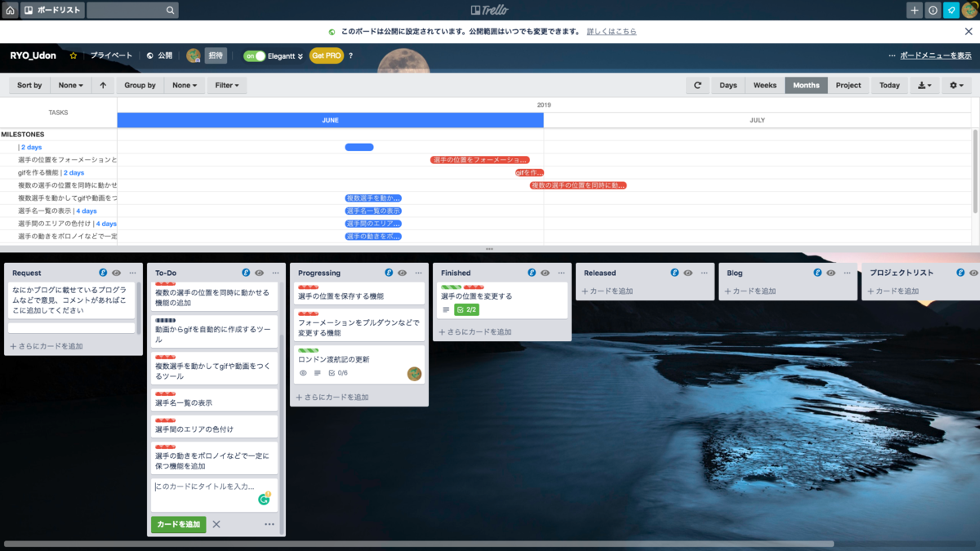Toggle Elegantt off using the on switch
Viewport: 980px width, 551px height.
point(253,56)
